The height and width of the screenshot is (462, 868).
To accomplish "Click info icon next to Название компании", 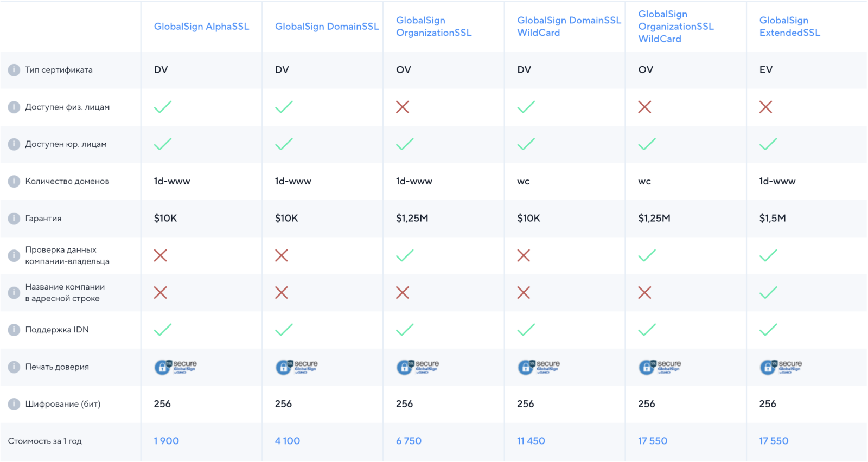I will 14,293.
